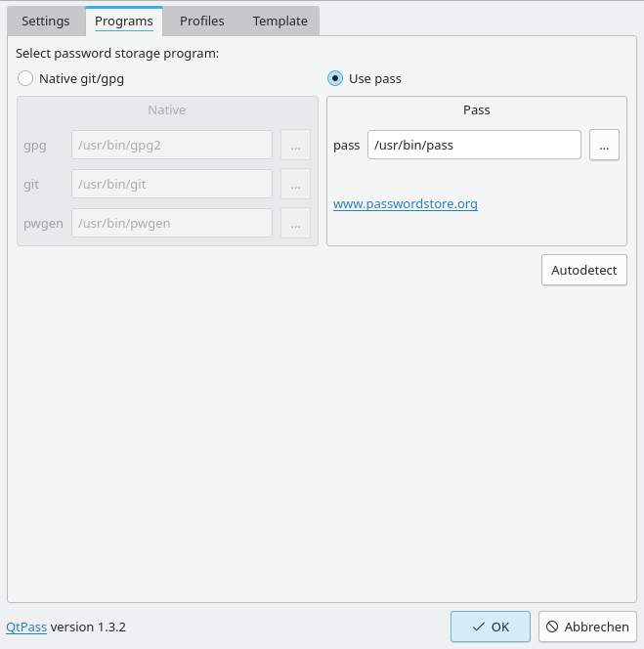Browse for the git executable path
The width and height of the screenshot is (644, 649).
295,184
